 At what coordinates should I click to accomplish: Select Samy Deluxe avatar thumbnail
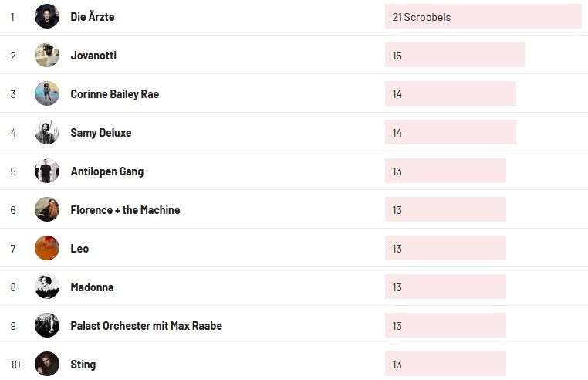click(47, 132)
